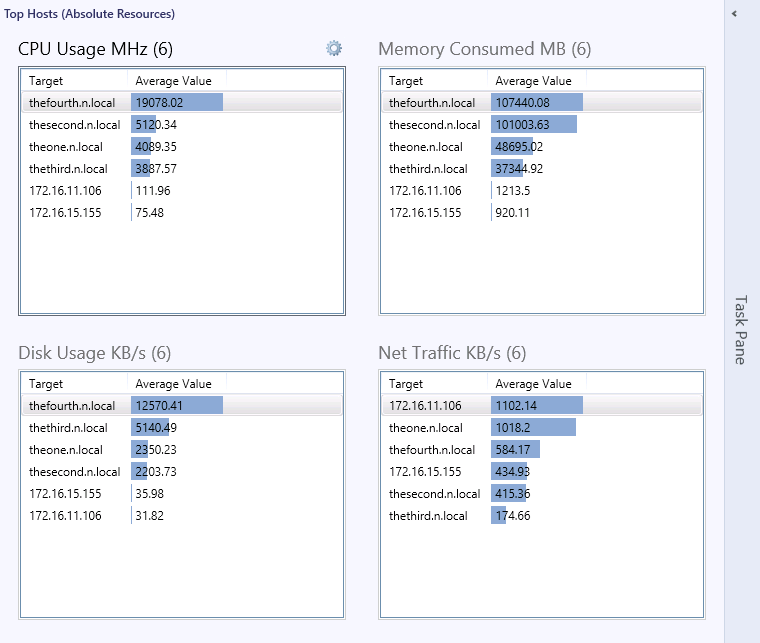Select theone.n.local in Memory Consumed table
The height and width of the screenshot is (643, 760).
(x=426, y=147)
